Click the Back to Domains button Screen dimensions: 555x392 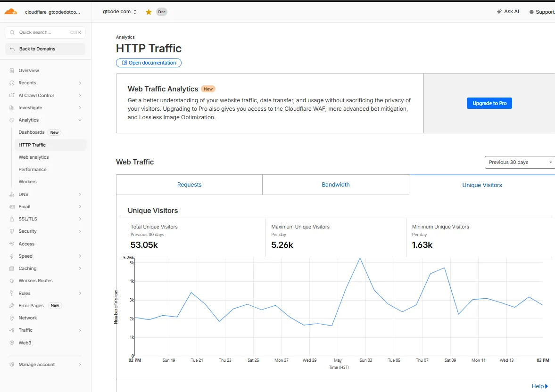[45, 49]
